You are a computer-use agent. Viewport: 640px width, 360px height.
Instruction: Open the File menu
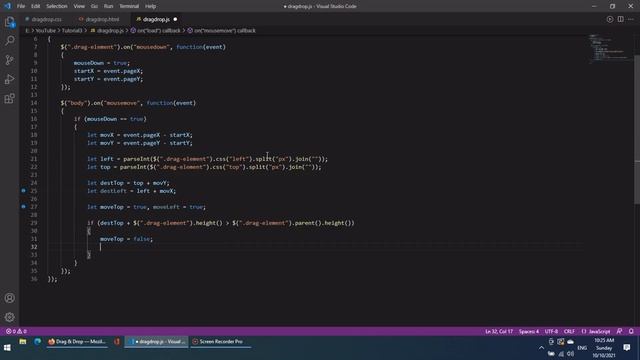point(21,6)
